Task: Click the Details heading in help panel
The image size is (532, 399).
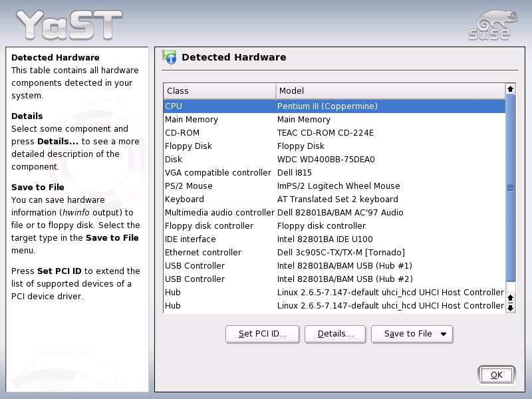Action: tap(27, 116)
